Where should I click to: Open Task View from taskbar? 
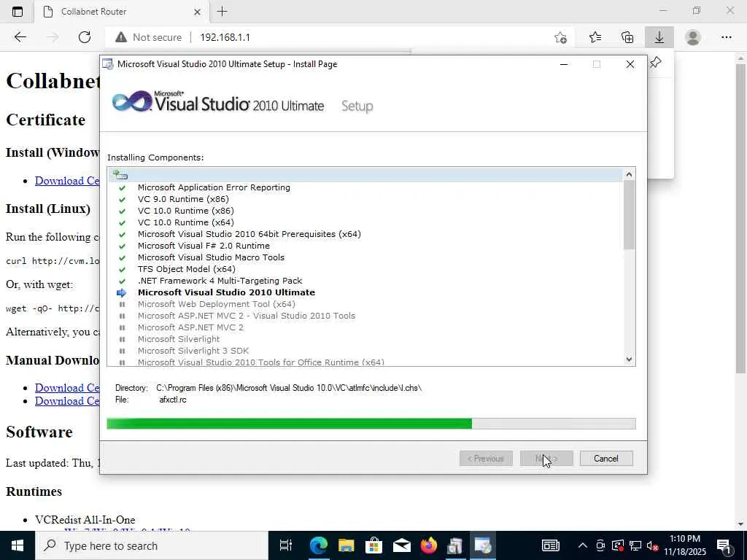[x=286, y=545]
